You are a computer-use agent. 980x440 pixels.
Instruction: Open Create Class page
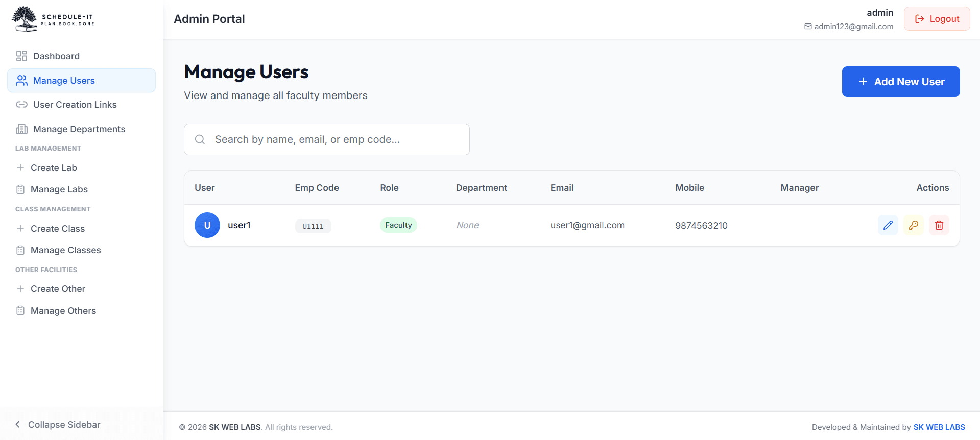81,229
